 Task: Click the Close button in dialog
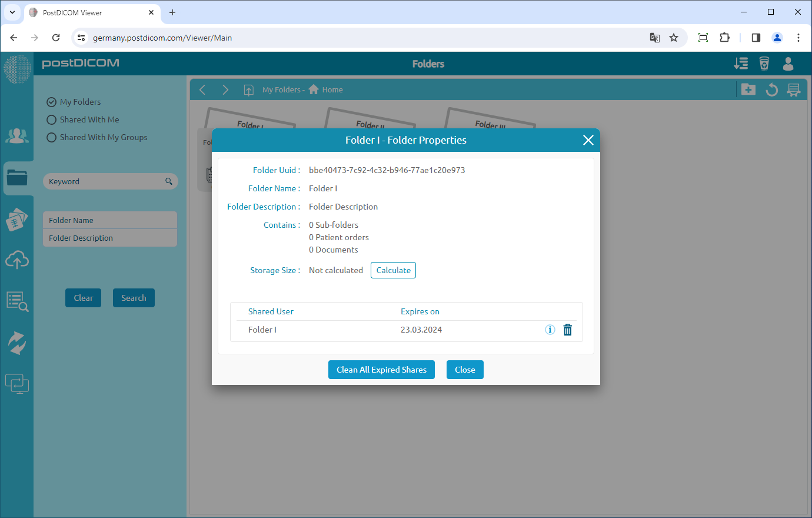coord(465,370)
